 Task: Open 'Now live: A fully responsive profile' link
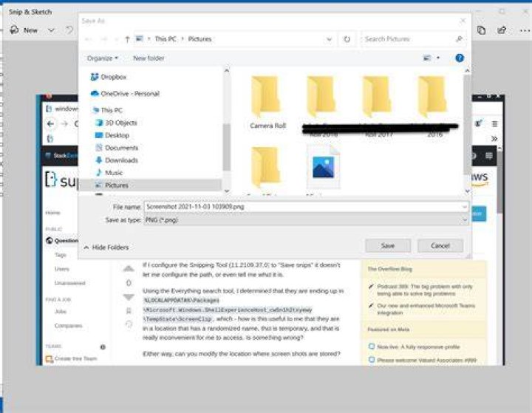point(418,347)
